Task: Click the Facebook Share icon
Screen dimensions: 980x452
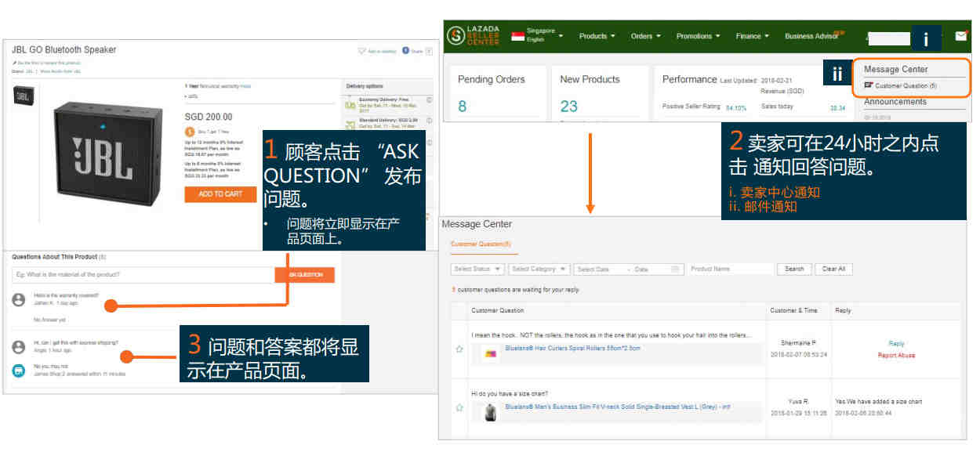Action: tap(406, 51)
